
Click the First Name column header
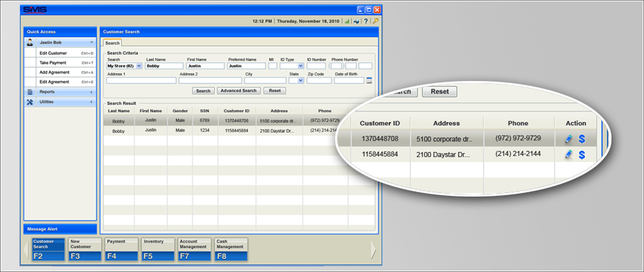pos(151,111)
